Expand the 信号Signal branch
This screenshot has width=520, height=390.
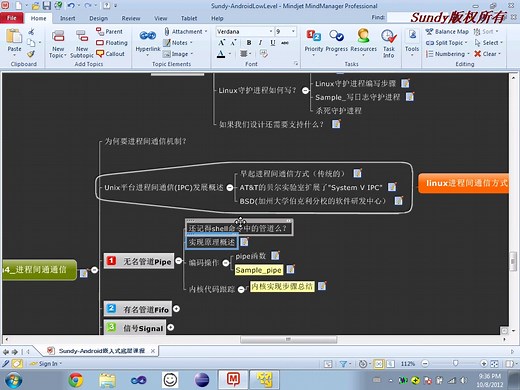[x=171, y=327]
